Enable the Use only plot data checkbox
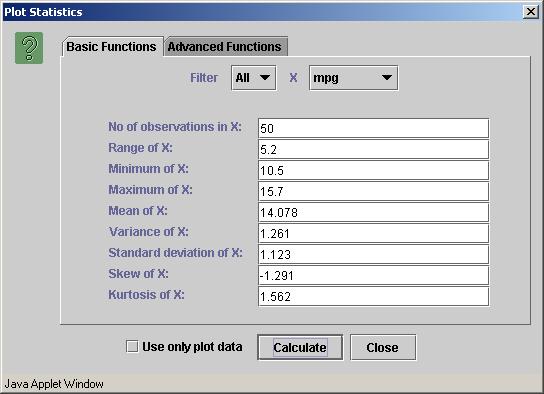544x394 pixels. 132,346
